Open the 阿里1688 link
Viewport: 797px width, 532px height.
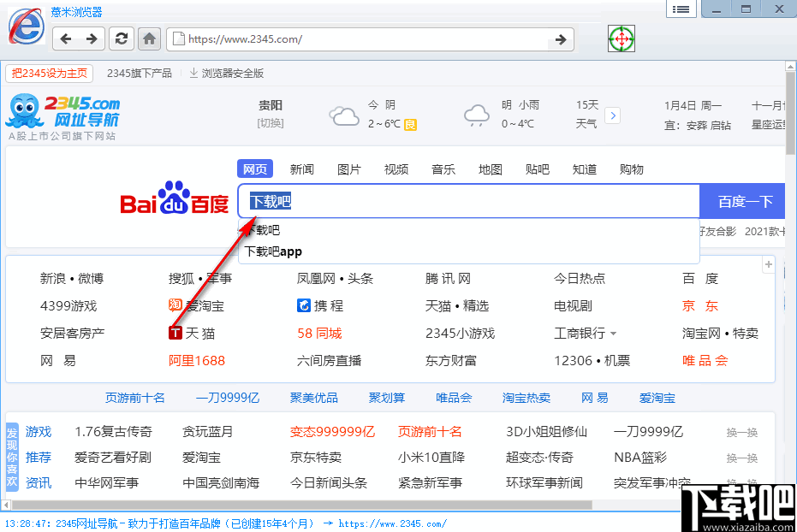(x=197, y=360)
